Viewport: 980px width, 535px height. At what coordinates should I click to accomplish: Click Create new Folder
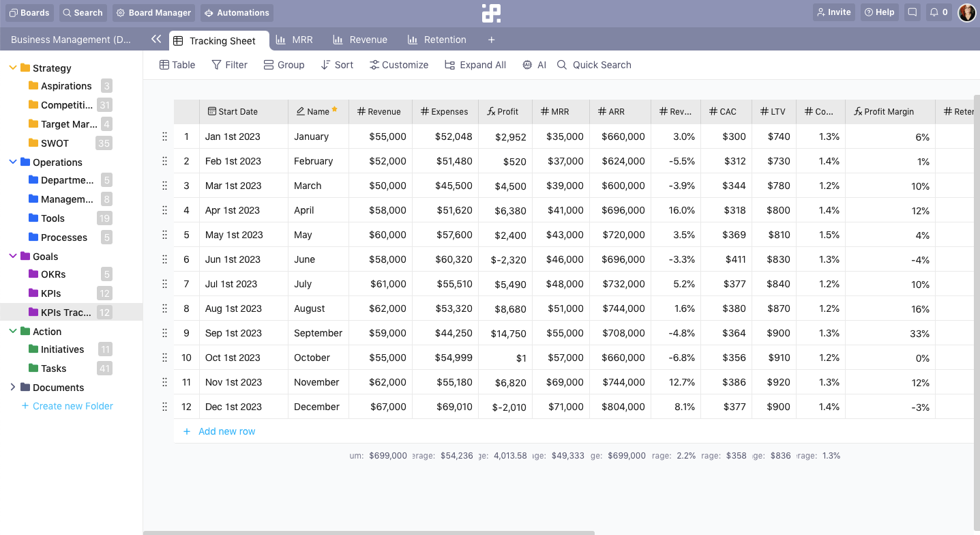[66, 405]
